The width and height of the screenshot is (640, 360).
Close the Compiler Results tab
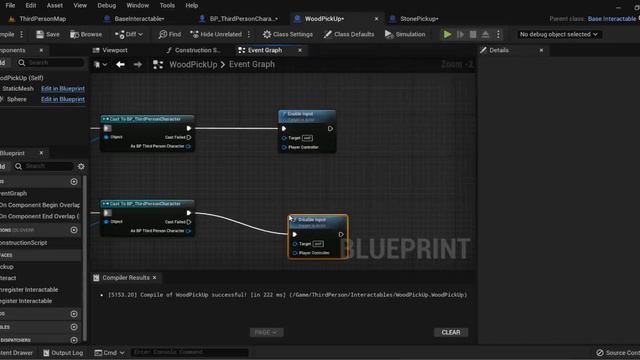point(154,278)
